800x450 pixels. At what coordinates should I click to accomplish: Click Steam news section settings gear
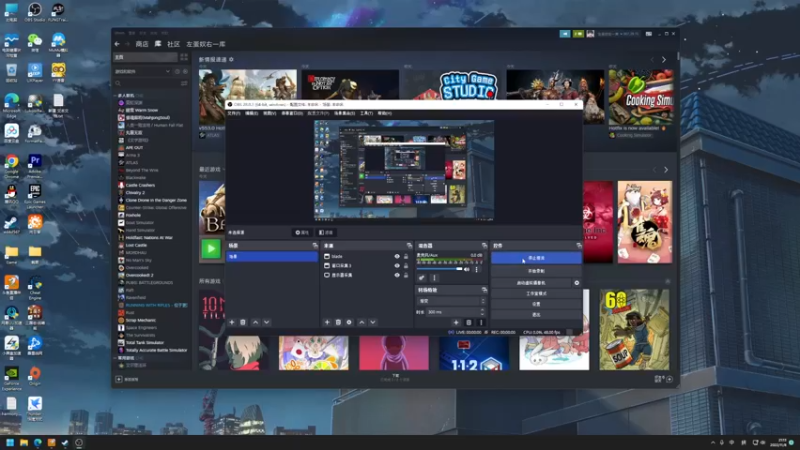pyautogui.click(x=231, y=60)
